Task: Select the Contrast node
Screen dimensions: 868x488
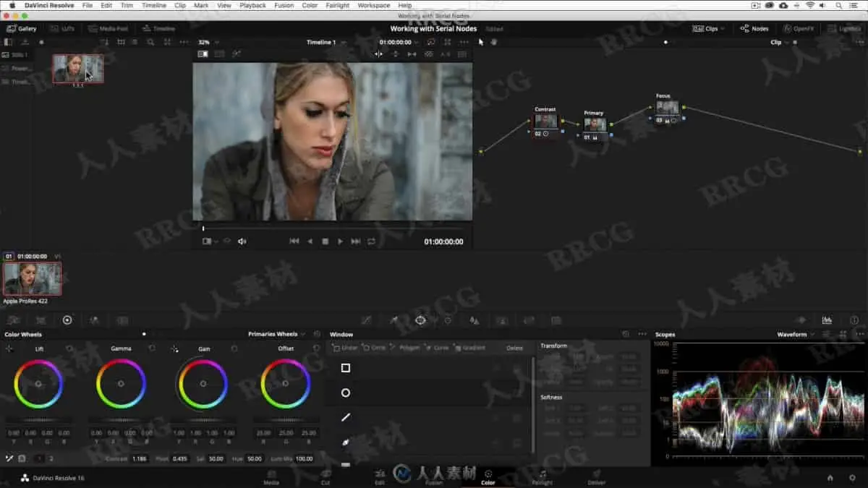Action: [545, 121]
